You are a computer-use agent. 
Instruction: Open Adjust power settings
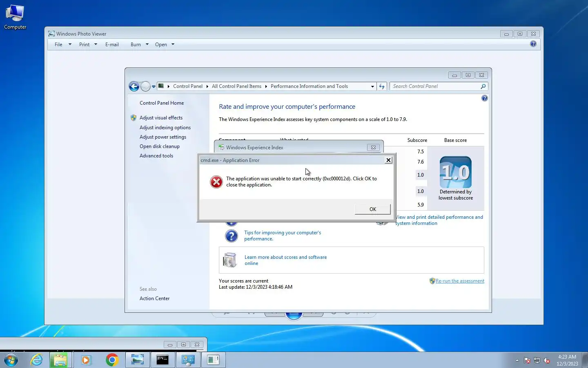pos(163,137)
